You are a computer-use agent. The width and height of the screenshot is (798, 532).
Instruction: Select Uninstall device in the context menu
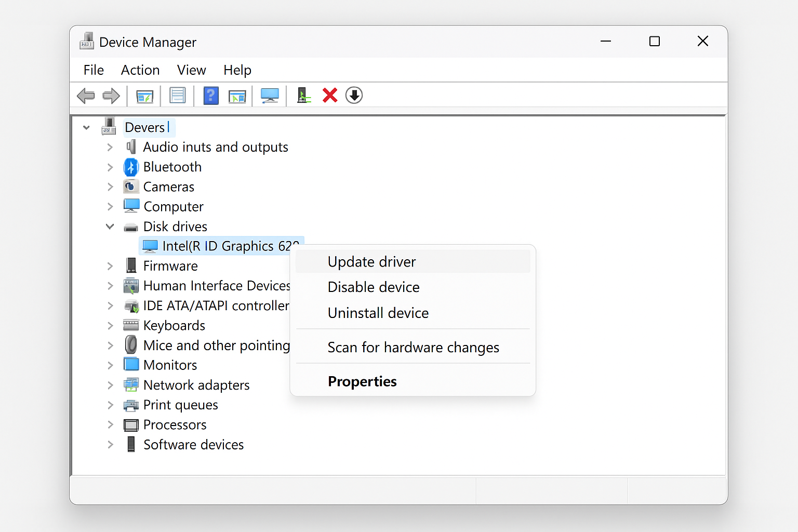[378, 313]
